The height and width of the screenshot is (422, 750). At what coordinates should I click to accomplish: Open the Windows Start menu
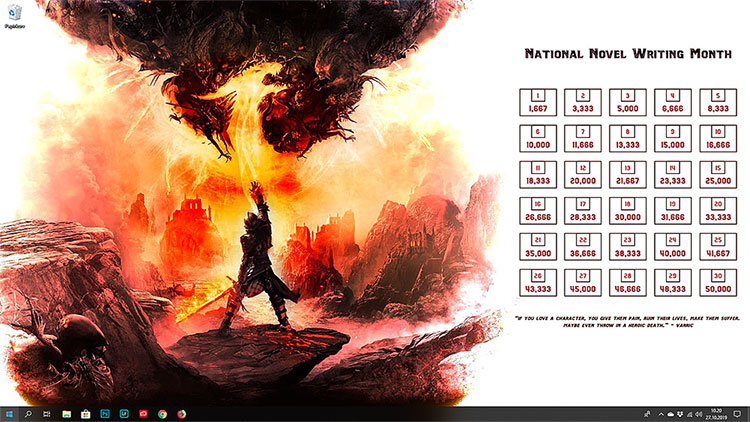9,414
